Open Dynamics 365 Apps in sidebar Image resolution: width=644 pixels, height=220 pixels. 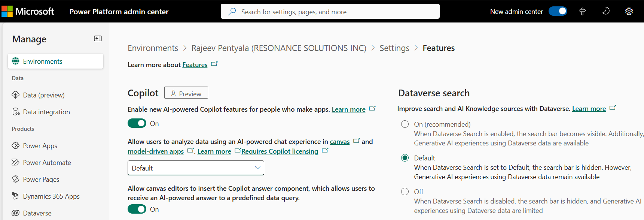[51, 196]
